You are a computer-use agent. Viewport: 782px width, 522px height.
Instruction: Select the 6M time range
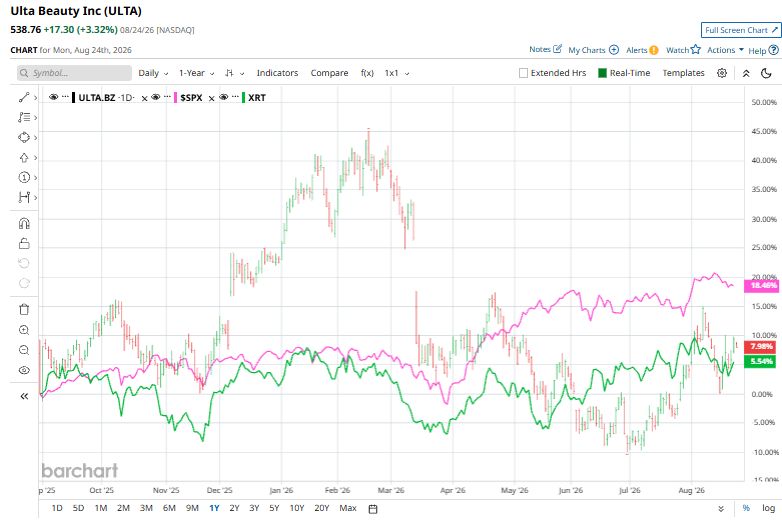169,508
